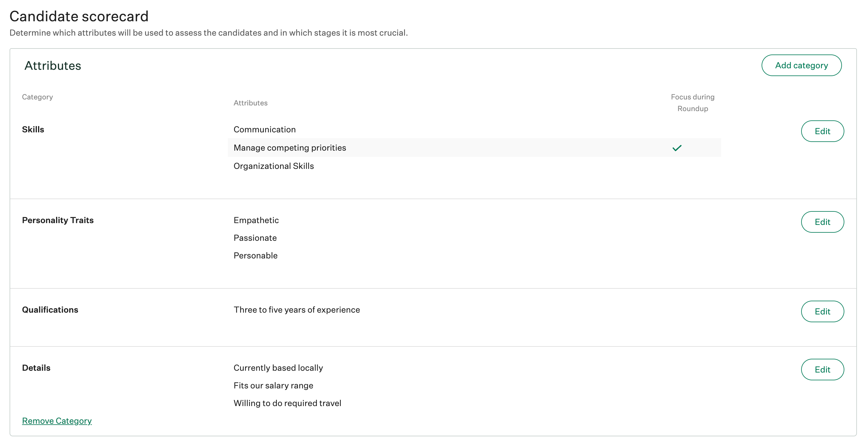Click the Focus during Roundup column header
This screenshot has height=445, width=868.
(x=692, y=103)
